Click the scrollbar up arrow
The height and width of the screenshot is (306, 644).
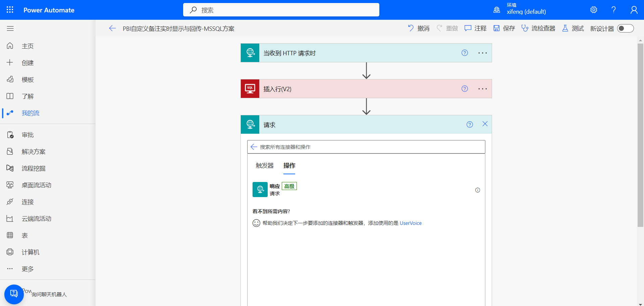pos(640,40)
